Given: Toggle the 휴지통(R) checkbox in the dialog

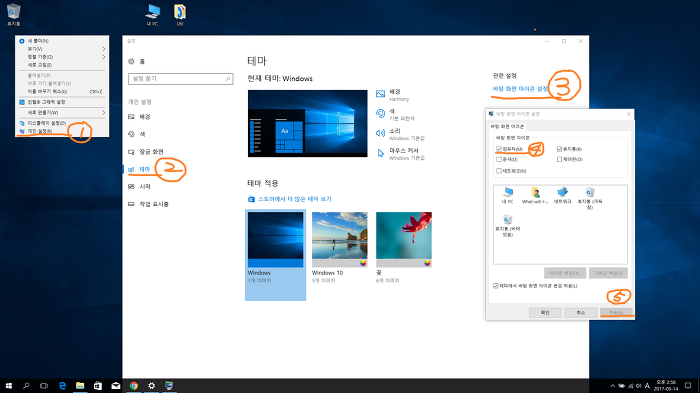Looking at the screenshot, I should (x=559, y=149).
